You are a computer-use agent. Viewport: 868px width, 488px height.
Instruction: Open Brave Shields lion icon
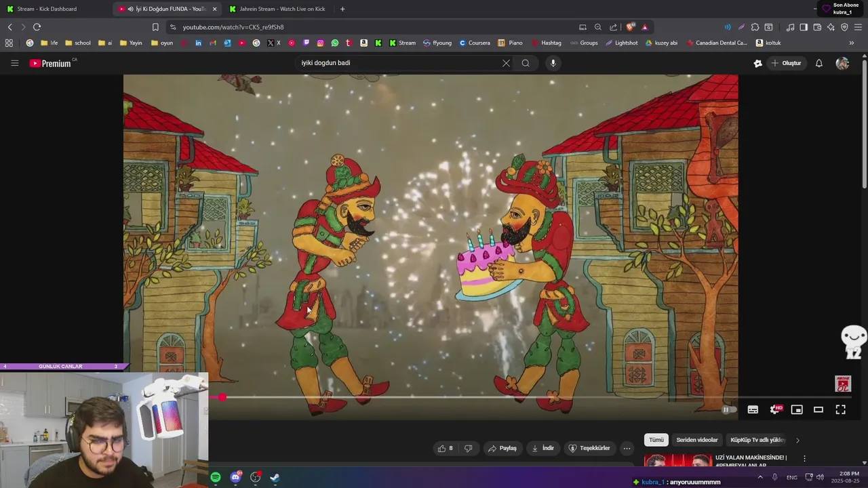[x=630, y=27]
